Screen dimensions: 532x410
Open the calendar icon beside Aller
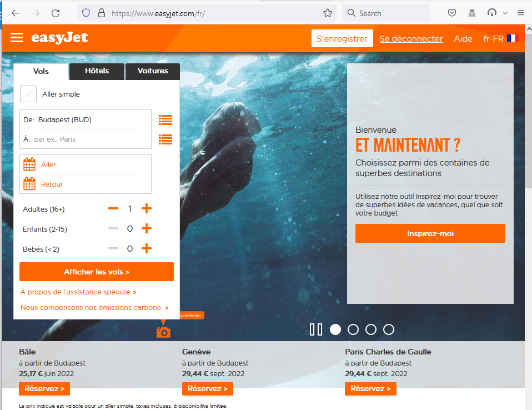(29, 164)
